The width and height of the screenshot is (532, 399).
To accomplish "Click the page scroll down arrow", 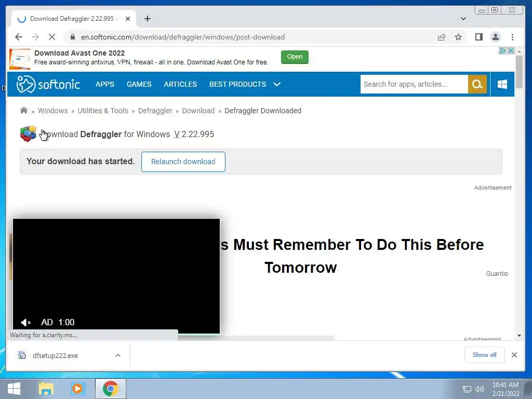I will click(519, 336).
